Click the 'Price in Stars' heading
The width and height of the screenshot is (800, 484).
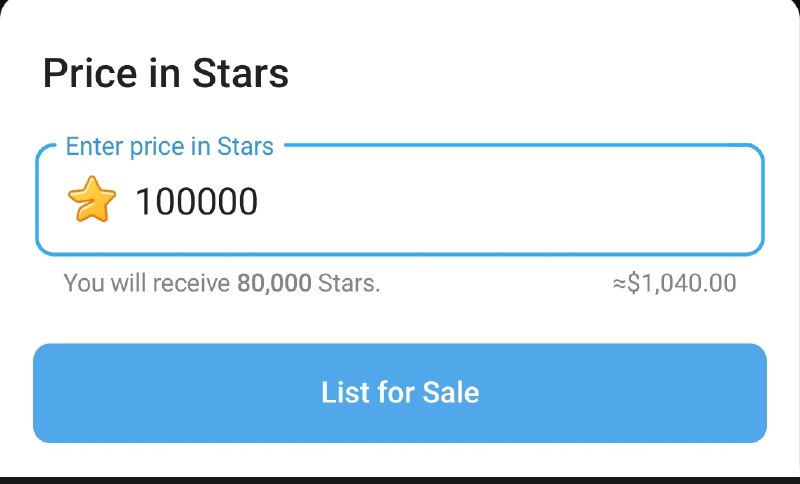click(x=166, y=73)
